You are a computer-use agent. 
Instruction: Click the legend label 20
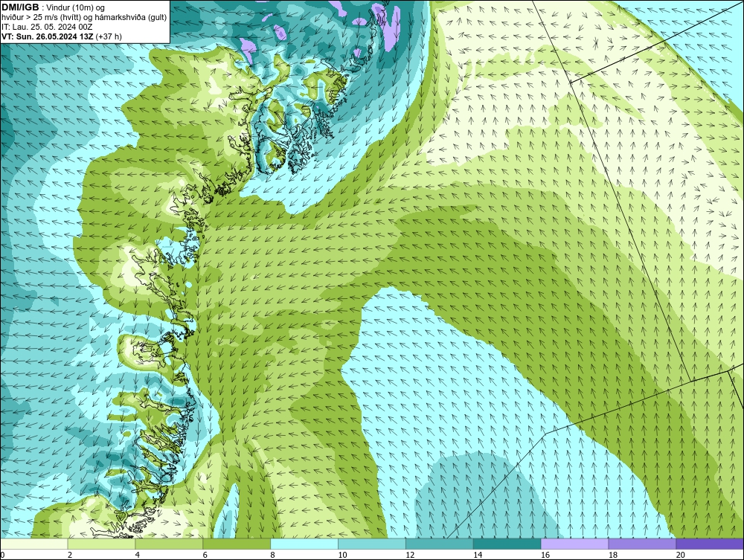pyautogui.click(x=681, y=555)
